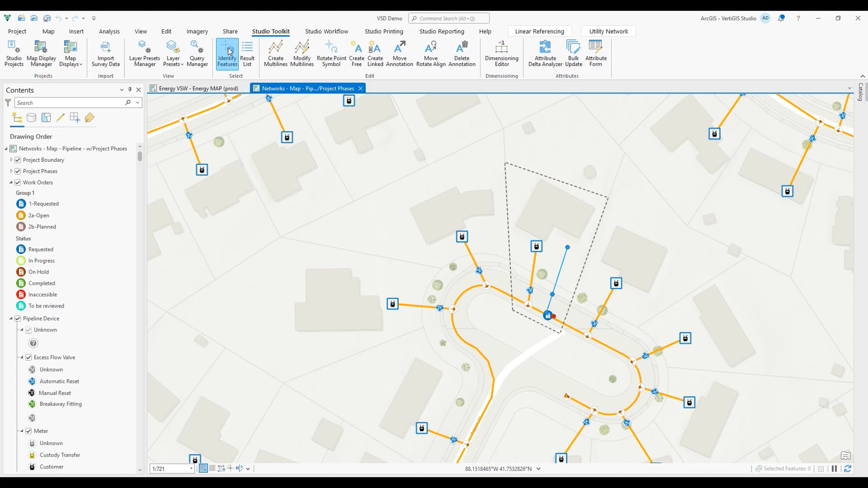Collapse the Work Orders layer
The image size is (868, 488).
point(11,182)
